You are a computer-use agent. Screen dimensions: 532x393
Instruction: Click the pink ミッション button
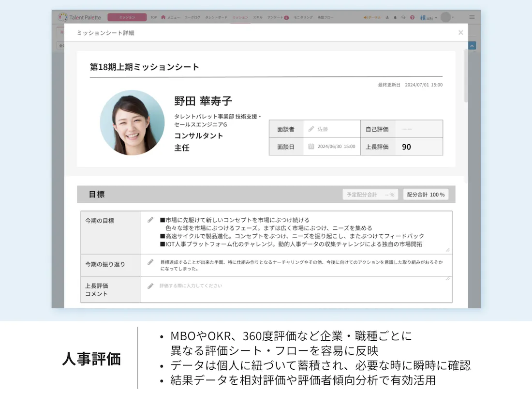pyautogui.click(x=127, y=17)
